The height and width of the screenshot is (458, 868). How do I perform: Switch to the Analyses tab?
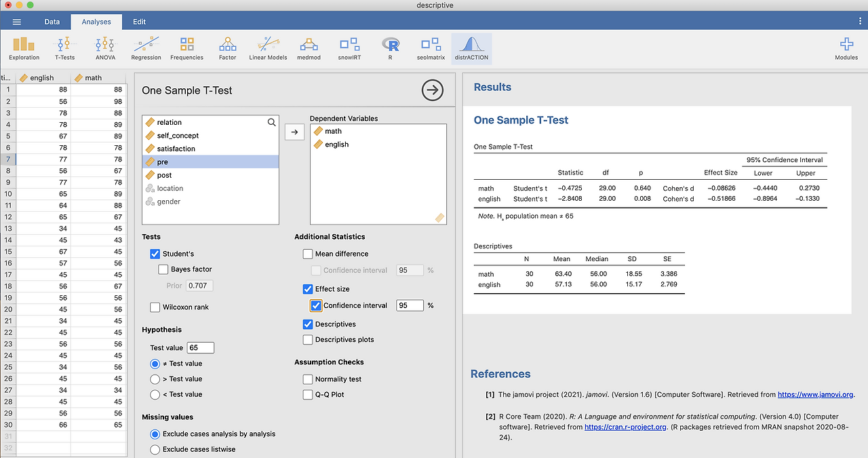click(x=96, y=22)
